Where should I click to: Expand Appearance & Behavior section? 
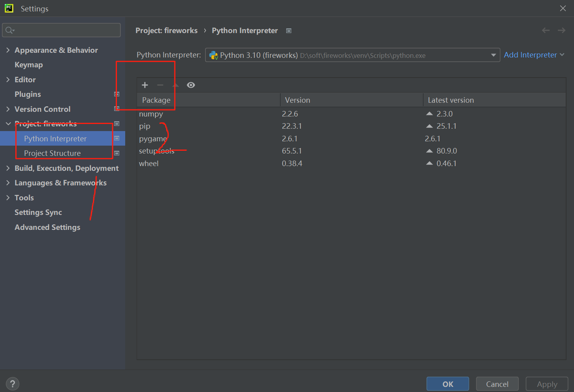click(x=8, y=50)
